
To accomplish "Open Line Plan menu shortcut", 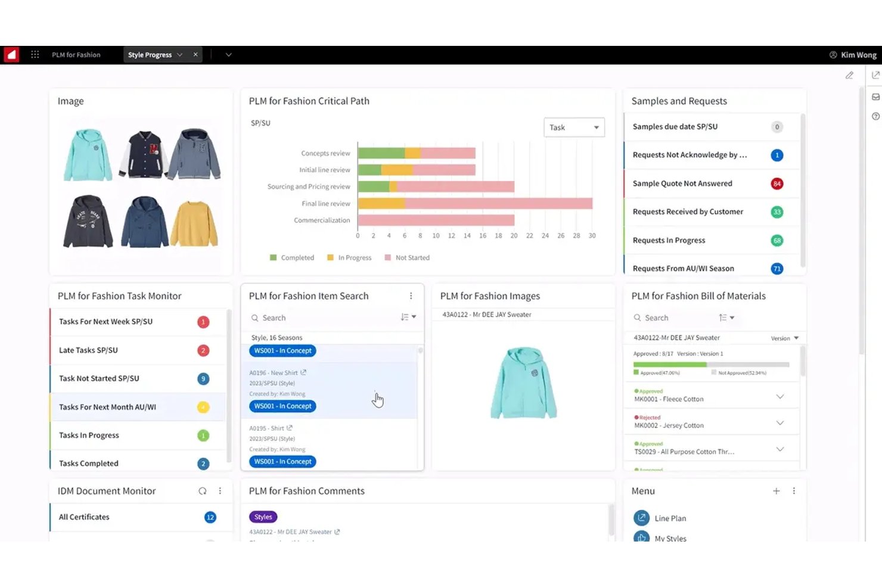I will (x=660, y=518).
